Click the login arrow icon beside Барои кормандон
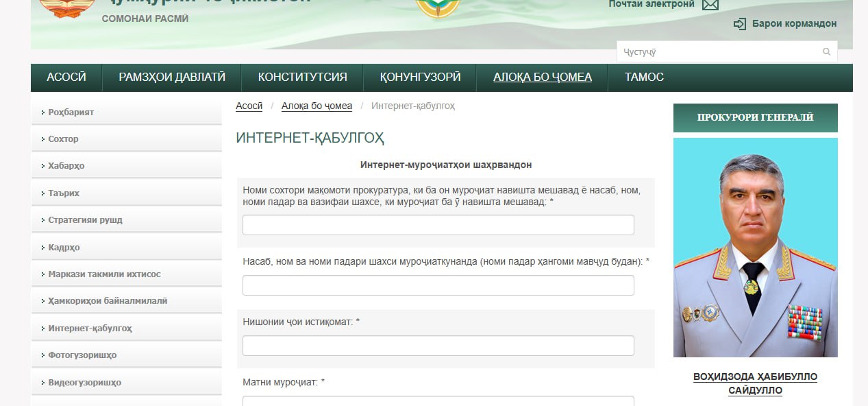The width and height of the screenshot is (868, 406). coord(739,24)
